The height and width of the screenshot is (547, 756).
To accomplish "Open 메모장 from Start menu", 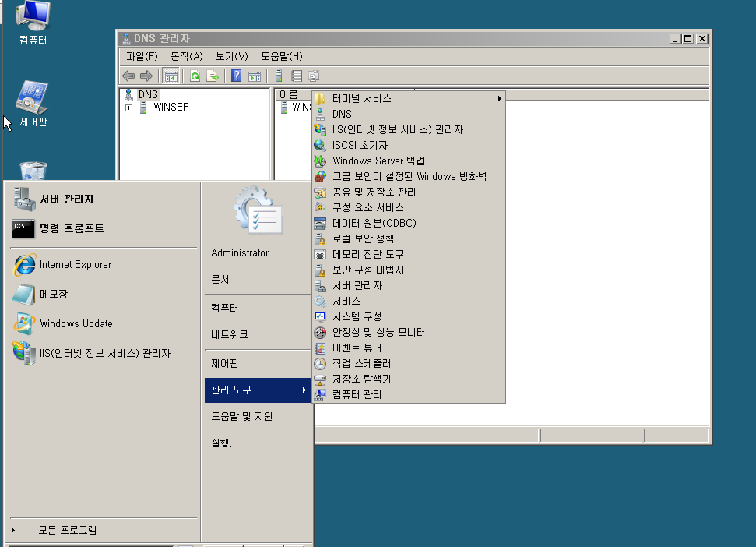I will point(104,294).
